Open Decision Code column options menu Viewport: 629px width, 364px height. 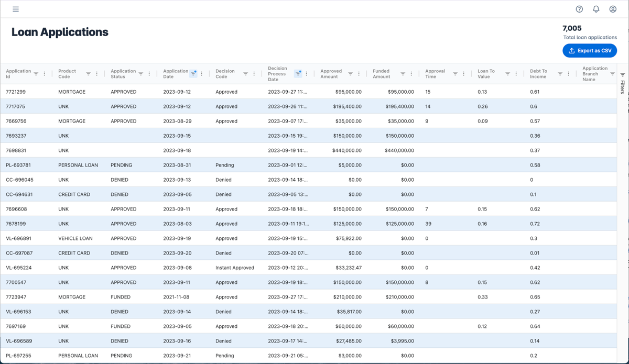pyautogui.click(x=254, y=74)
